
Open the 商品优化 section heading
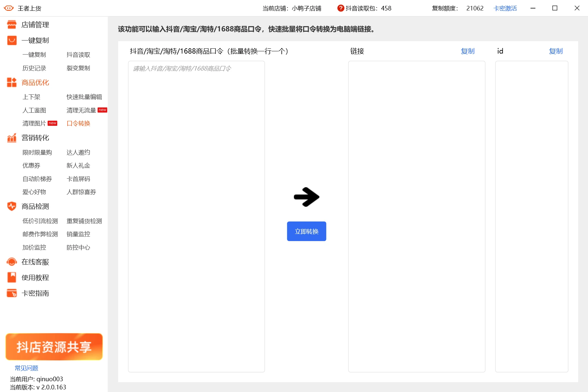click(x=35, y=83)
